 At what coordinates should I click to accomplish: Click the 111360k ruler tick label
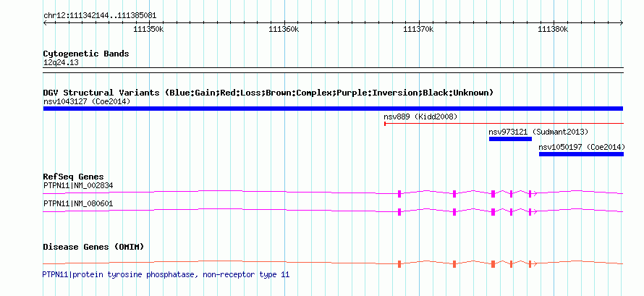click(x=284, y=30)
